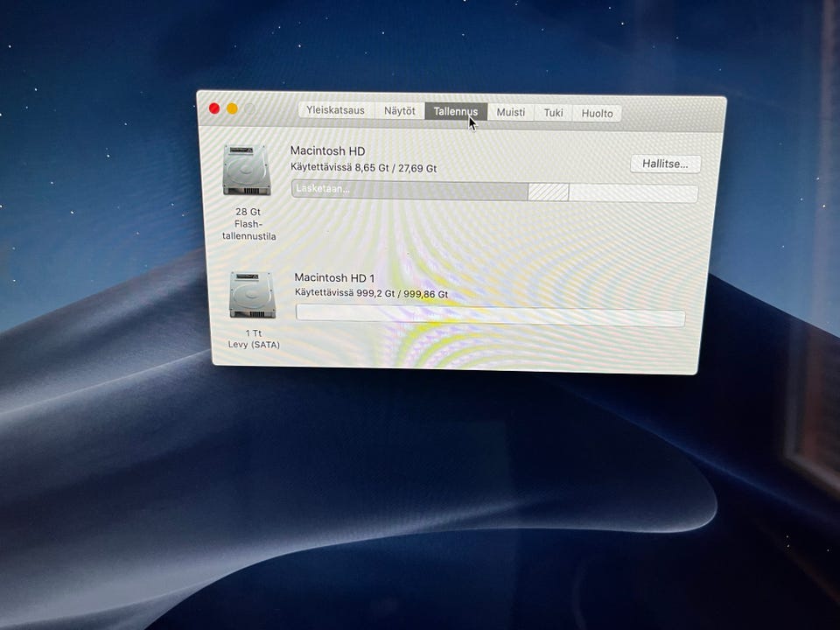Click "Käytettävissä 999,2 Gt / 999,86 Gt" text

tap(371, 293)
